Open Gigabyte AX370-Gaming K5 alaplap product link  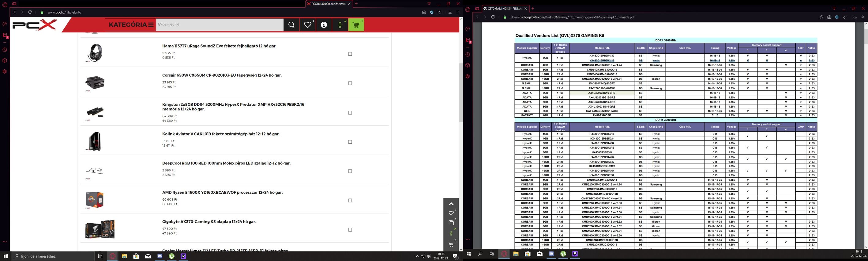tap(209, 222)
